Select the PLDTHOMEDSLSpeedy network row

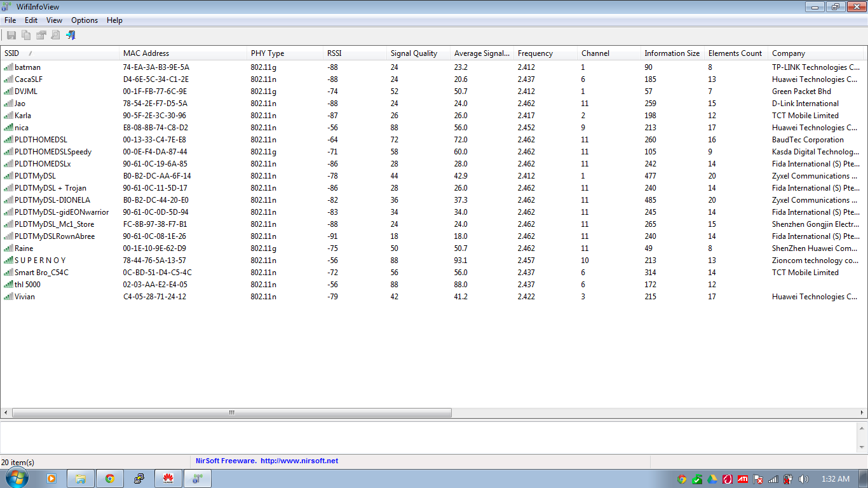(433, 151)
